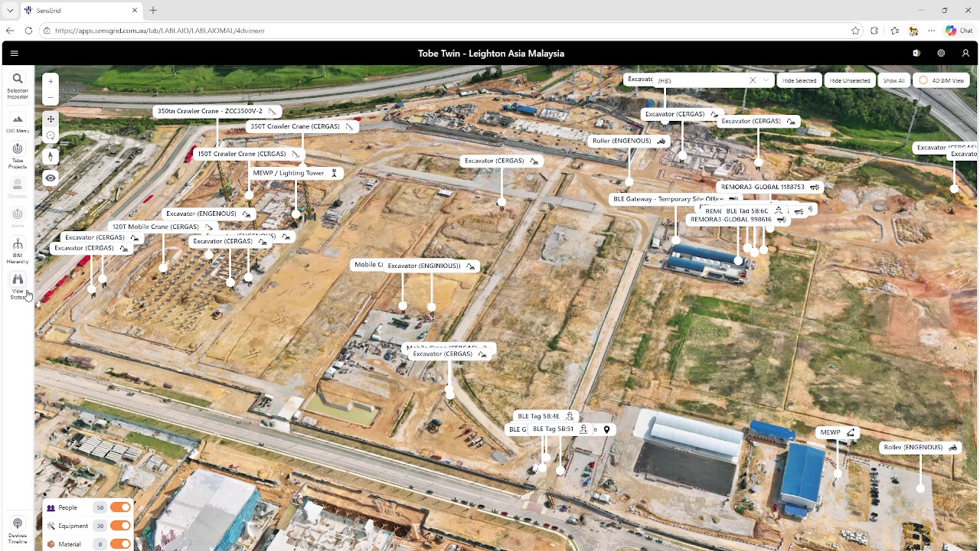Zoom out the map with minus button
This screenshot has width=980, height=551.
(x=51, y=97)
